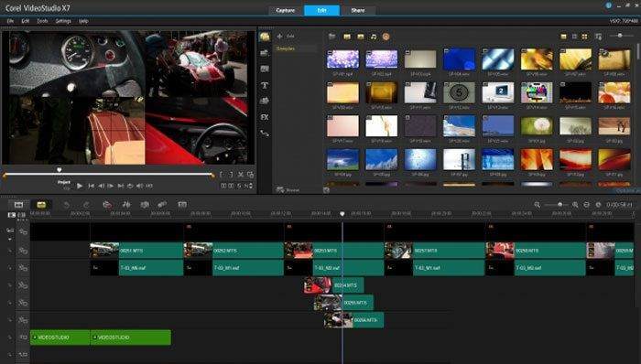Open the Help menu
Viewport: 641px width, 364px height.
tap(83, 21)
